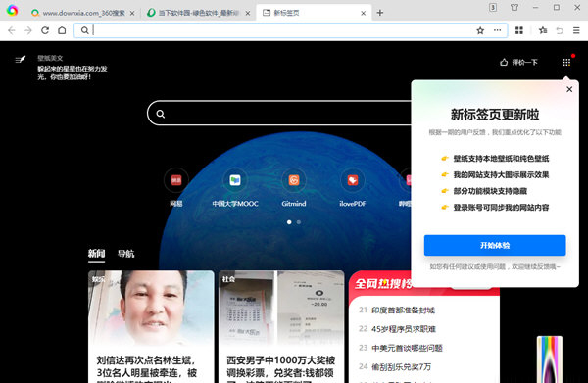Close the www.downxia.com tab
The width and height of the screenshot is (588, 383).
click(x=132, y=13)
